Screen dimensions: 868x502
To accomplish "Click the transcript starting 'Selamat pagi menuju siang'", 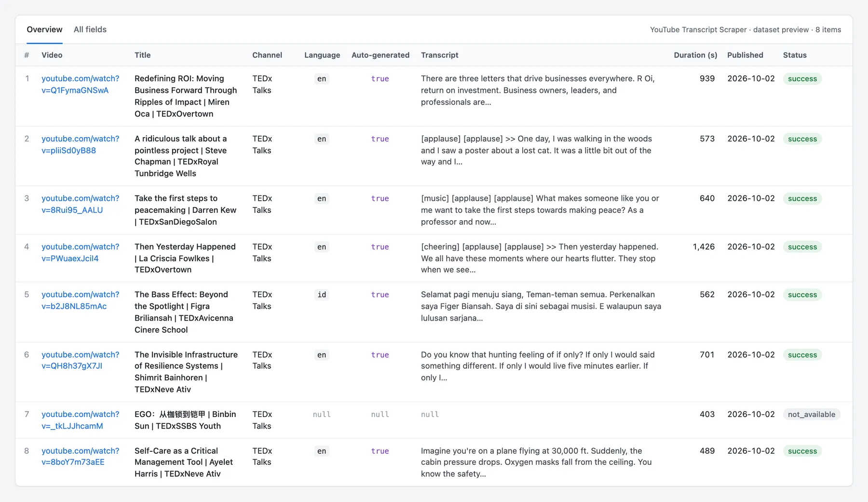I will pos(541,306).
